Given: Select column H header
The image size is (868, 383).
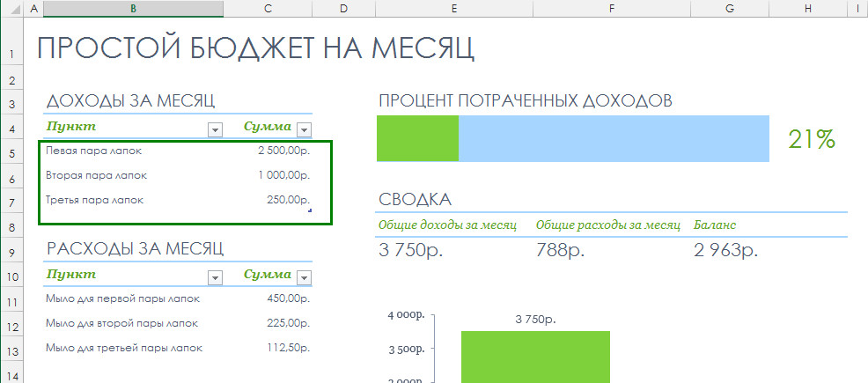Looking at the screenshot, I should tap(808, 8).
